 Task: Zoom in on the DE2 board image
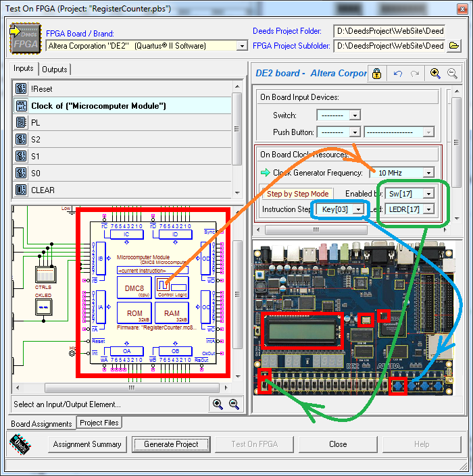click(435, 73)
